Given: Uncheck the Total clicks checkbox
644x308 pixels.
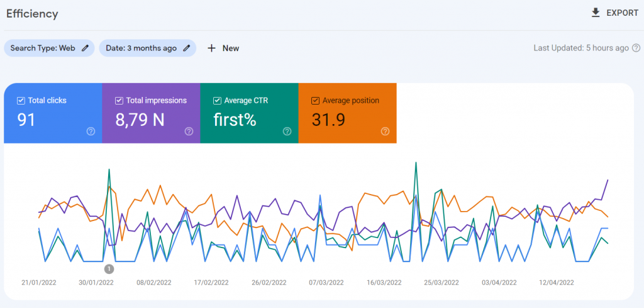Looking at the screenshot, I should click(21, 100).
